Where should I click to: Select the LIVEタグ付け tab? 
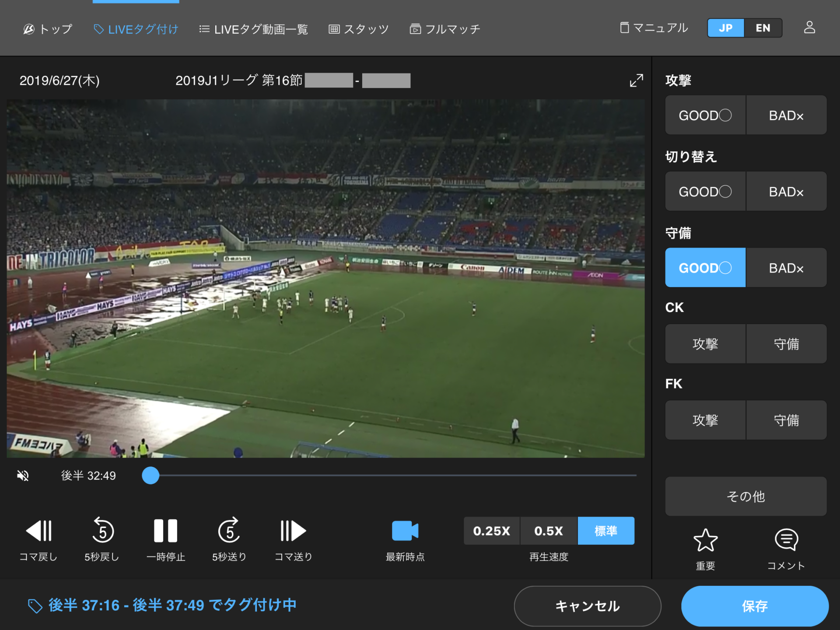tap(136, 29)
